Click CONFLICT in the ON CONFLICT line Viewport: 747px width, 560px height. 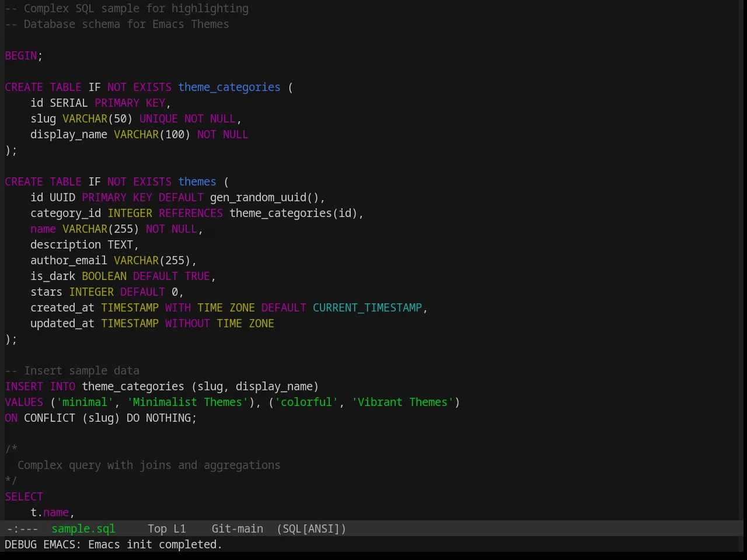[x=50, y=418]
